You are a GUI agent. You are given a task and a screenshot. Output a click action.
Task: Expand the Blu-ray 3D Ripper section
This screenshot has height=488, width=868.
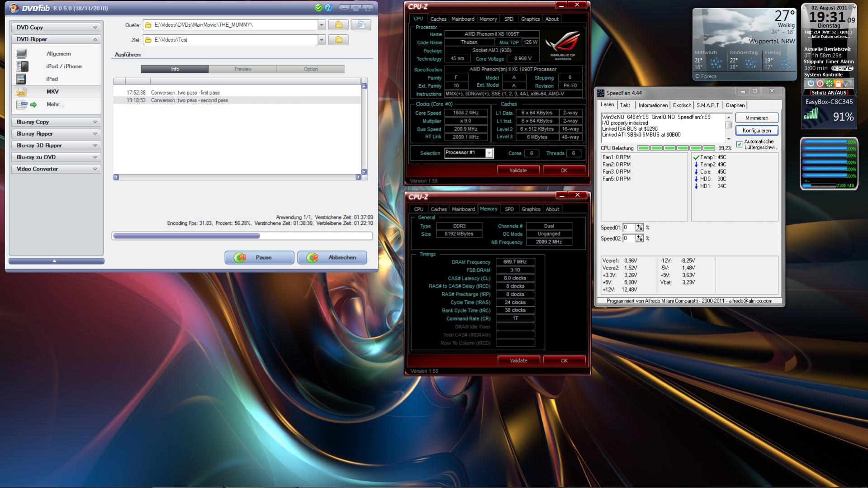coord(56,146)
